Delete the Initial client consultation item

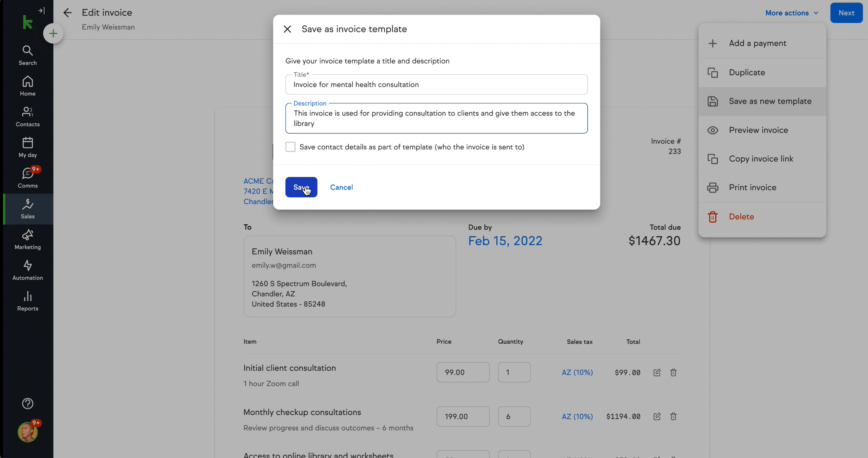[x=673, y=372]
